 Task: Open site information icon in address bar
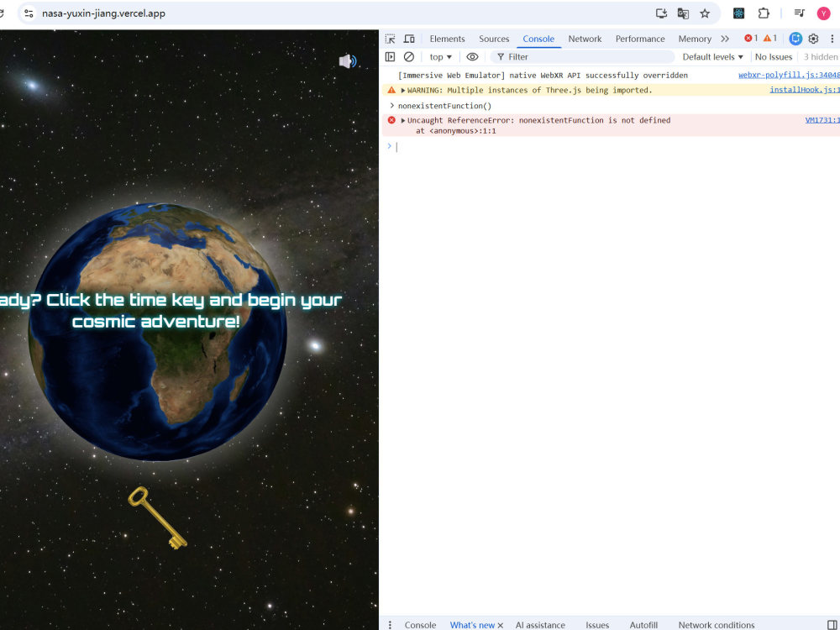pyautogui.click(x=29, y=13)
